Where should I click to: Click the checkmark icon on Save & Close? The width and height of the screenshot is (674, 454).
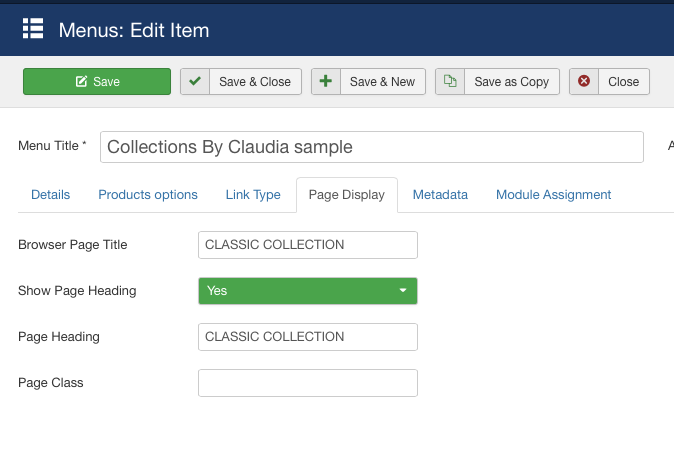coord(195,82)
